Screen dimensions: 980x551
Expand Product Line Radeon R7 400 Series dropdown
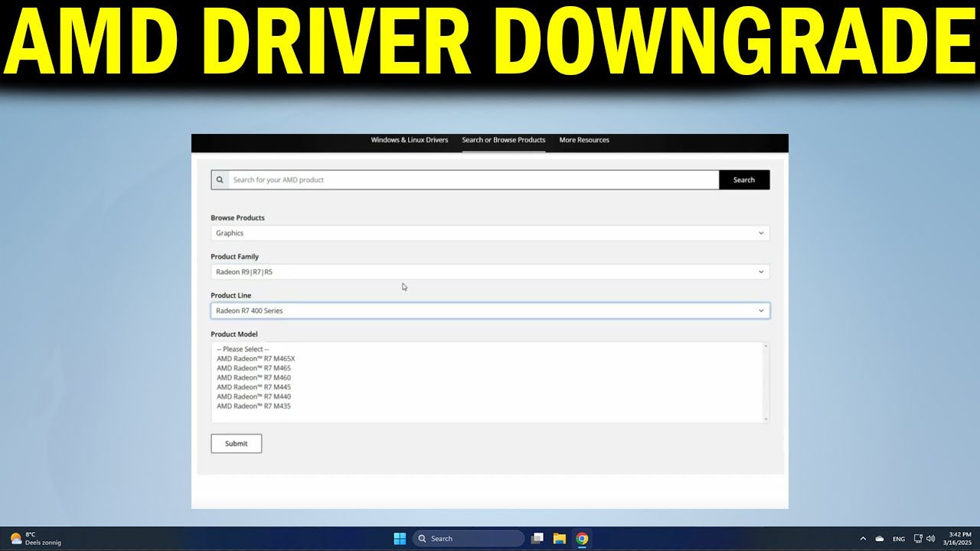[x=490, y=311]
